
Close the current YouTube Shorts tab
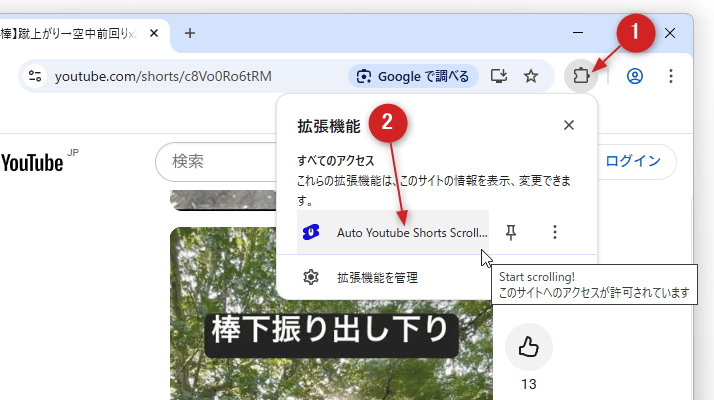154,33
